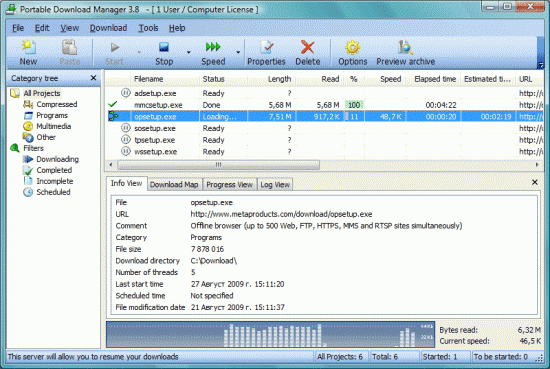This screenshot has width=550, height=369.
Task: Switch to the Progress View tab
Action: pos(229,184)
